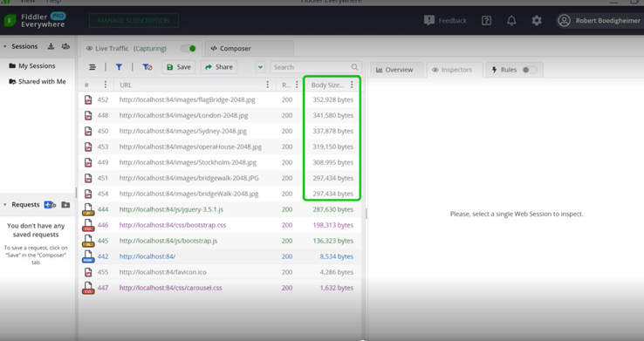
Task: Expand the green dropdown arrow beside Share
Action: [260, 67]
